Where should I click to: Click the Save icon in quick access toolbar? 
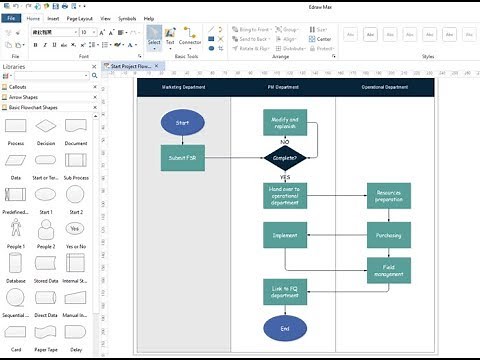[x=56, y=6]
